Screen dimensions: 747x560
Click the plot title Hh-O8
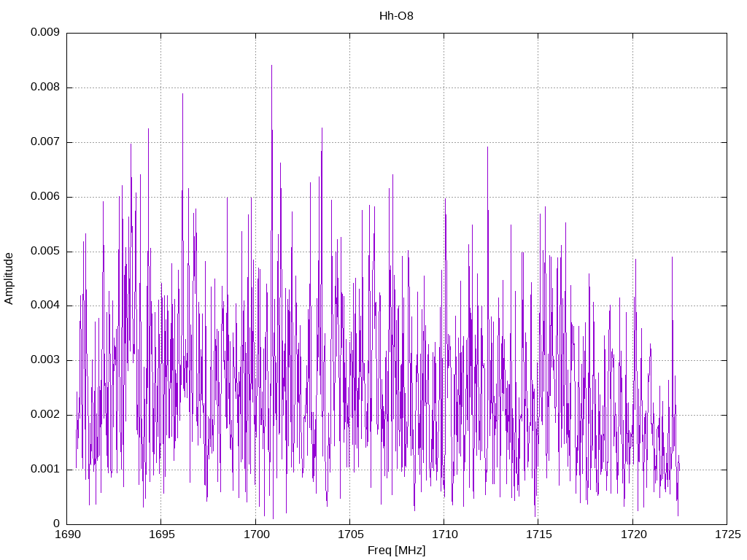tap(396, 16)
